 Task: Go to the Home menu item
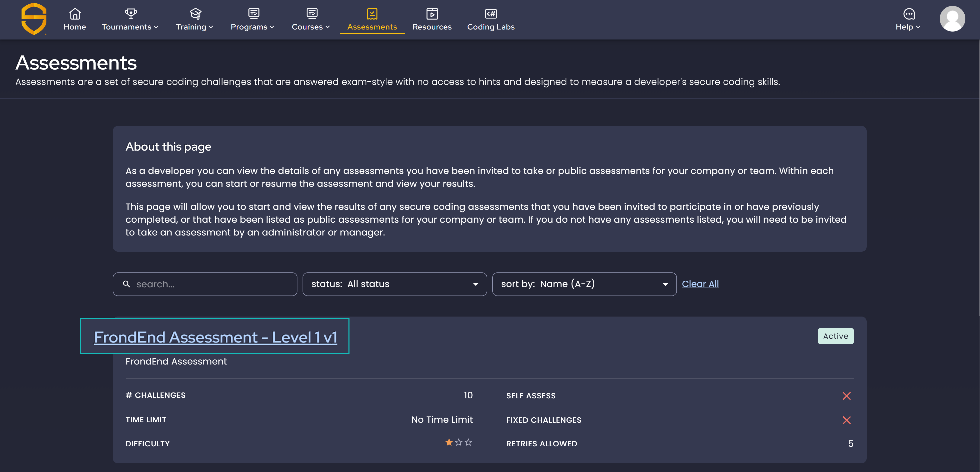coord(75,27)
